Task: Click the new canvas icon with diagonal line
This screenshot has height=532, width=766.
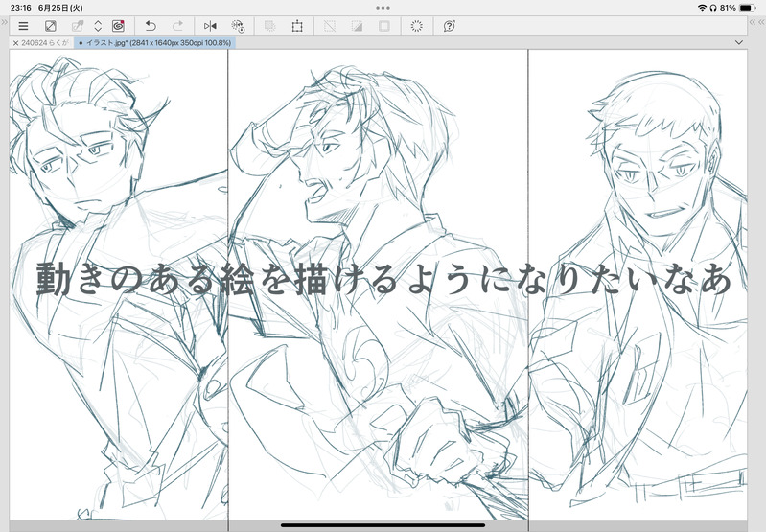Action: pos(50,26)
